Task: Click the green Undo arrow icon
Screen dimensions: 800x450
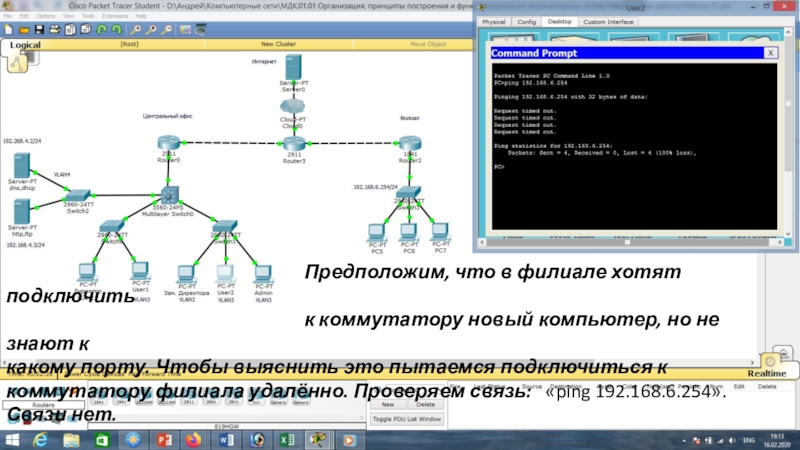Action: click(102, 30)
